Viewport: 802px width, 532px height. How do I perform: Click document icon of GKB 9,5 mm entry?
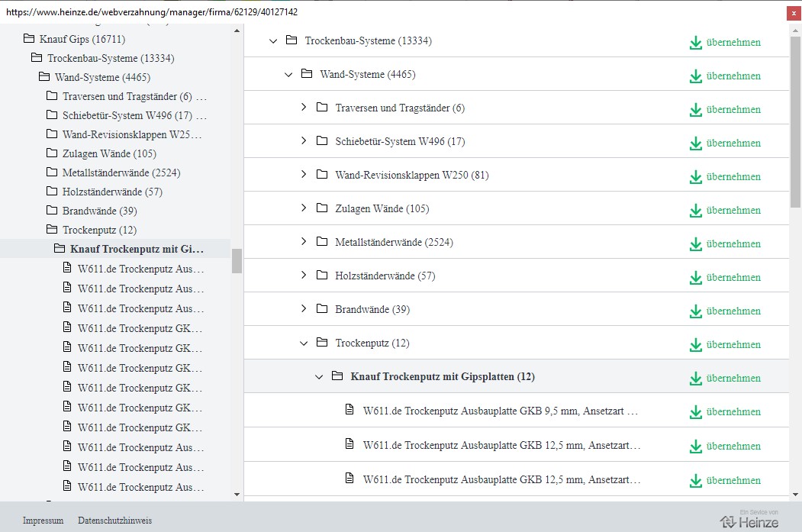(x=349, y=409)
